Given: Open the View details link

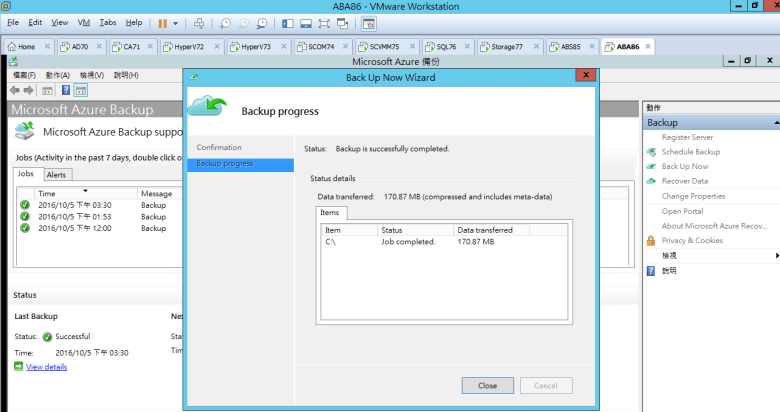Looking at the screenshot, I should [46, 367].
